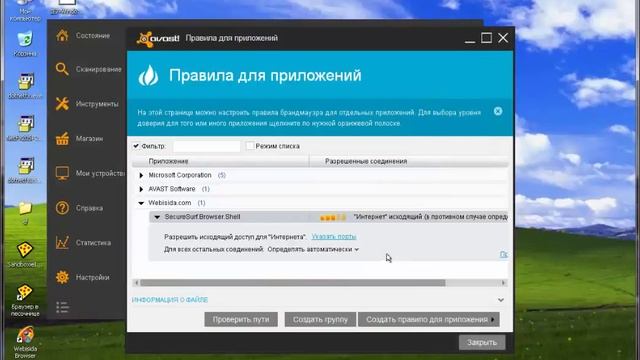640x360 pixels.
Task: Expand the Microsoft Corporation group
Action: (141, 175)
